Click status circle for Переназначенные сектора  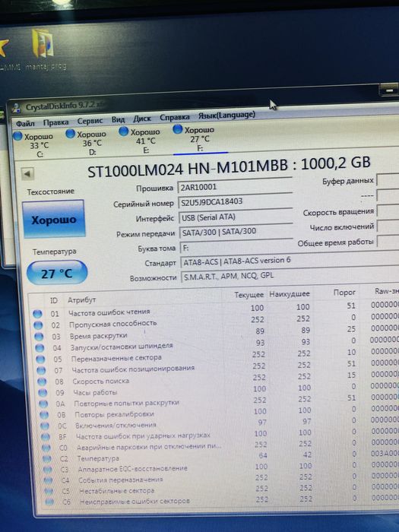[40, 359]
